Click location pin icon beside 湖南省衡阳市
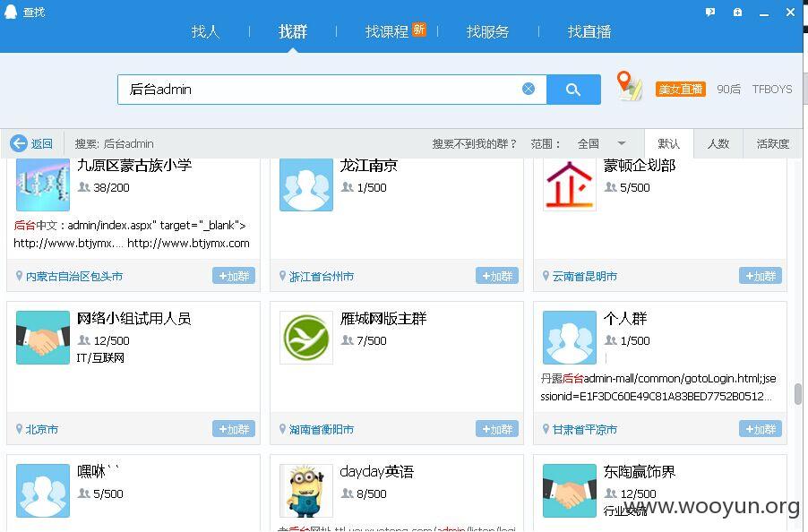 282,429
